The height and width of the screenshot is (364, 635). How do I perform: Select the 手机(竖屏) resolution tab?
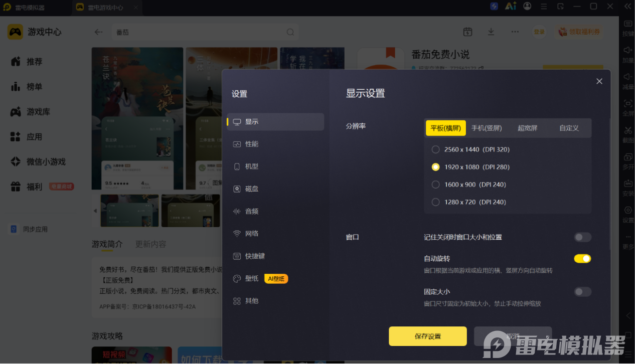pyautogui.click(x=487, y=128)
